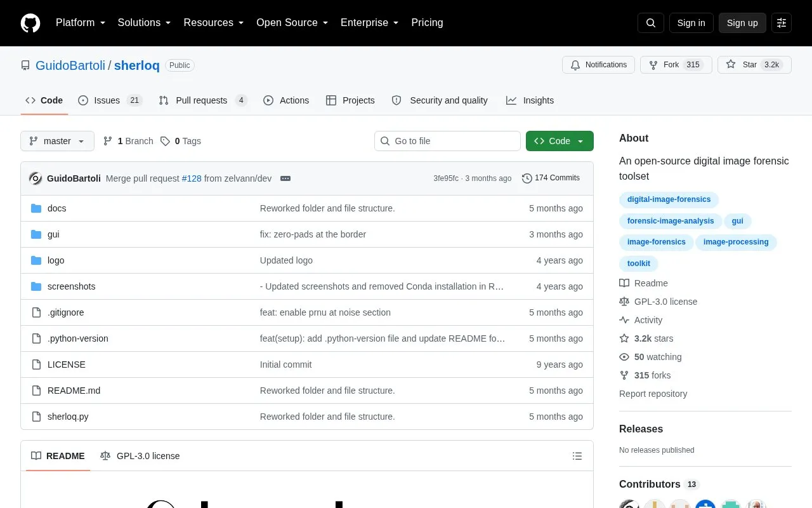Open the appearance settings icon in header
The image size is (812, 508).
(782, 23)
